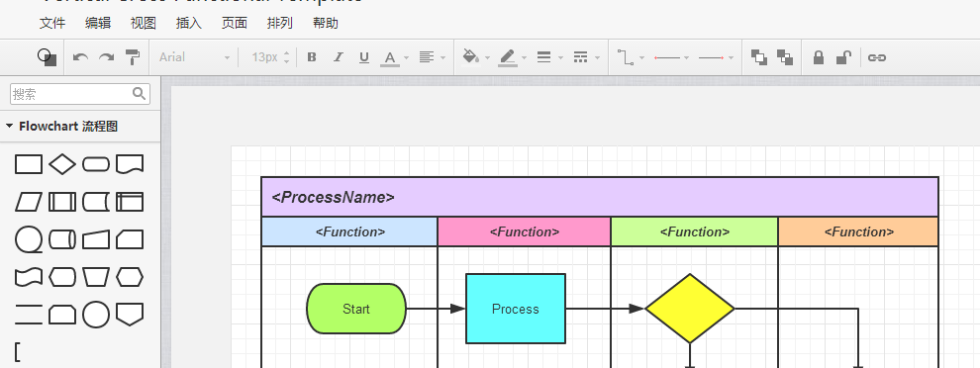Select the document shape with wavy bottom
The height and width of the screenshot is (368, 980).
tap(130, 165)
